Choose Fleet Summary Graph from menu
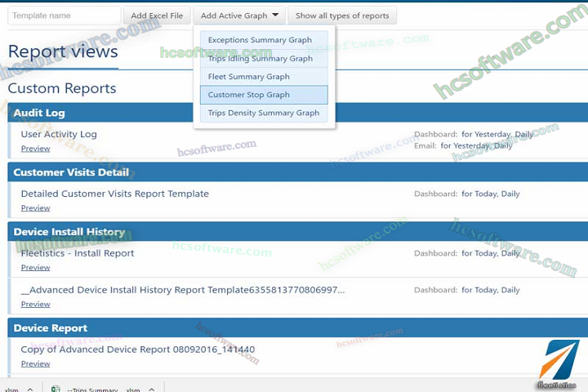The image size is (588, 392). [264, 77]
